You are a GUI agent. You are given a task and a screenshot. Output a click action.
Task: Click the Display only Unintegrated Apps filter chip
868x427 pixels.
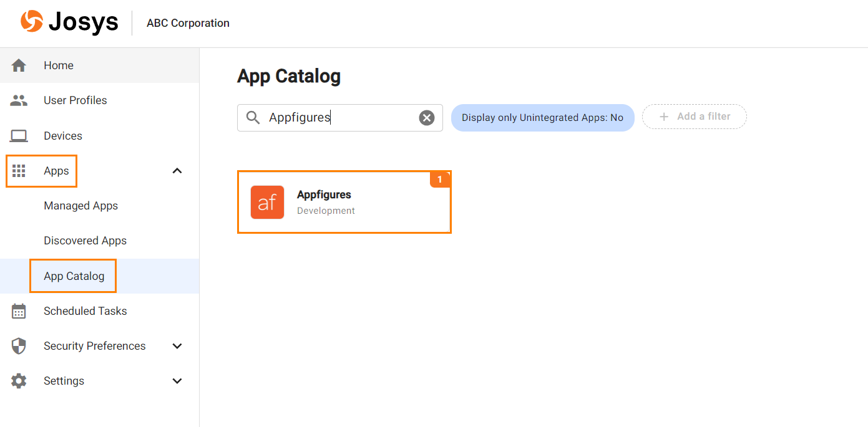[x=542, y=118]
